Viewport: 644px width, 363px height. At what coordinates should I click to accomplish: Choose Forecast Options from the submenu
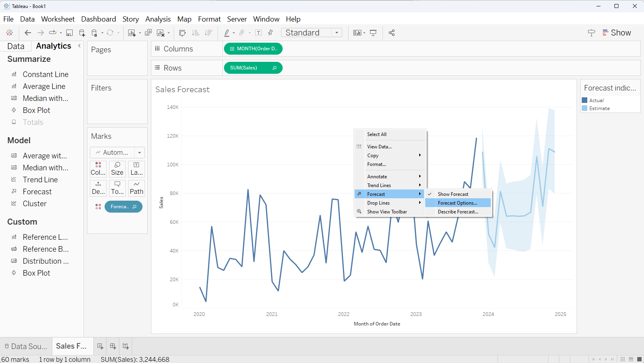[x=457, y=203]
